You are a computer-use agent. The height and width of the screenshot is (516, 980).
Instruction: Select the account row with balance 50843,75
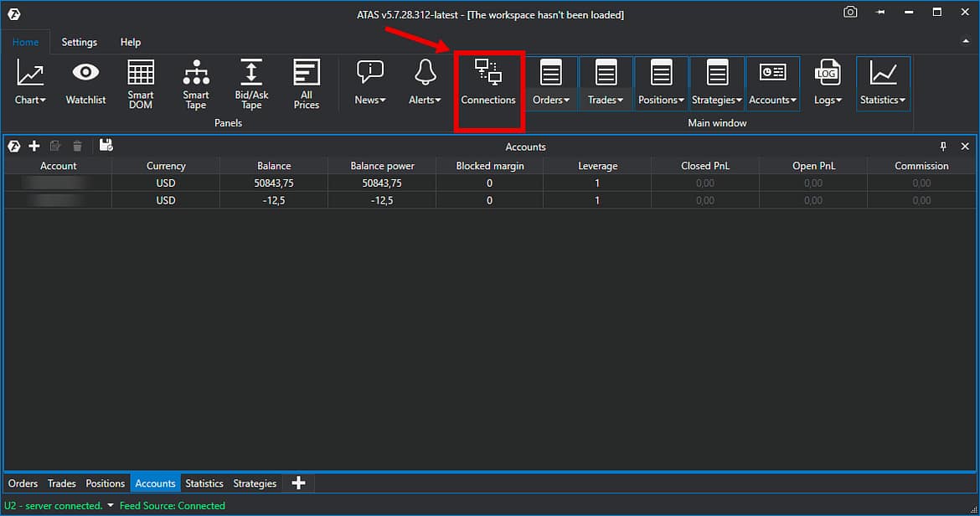274,183
